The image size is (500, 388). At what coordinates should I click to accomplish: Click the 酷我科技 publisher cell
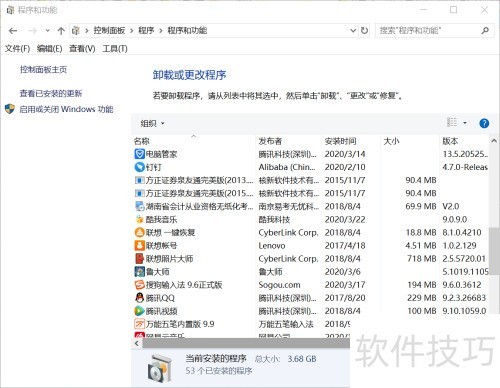click(x=274, y=219)
